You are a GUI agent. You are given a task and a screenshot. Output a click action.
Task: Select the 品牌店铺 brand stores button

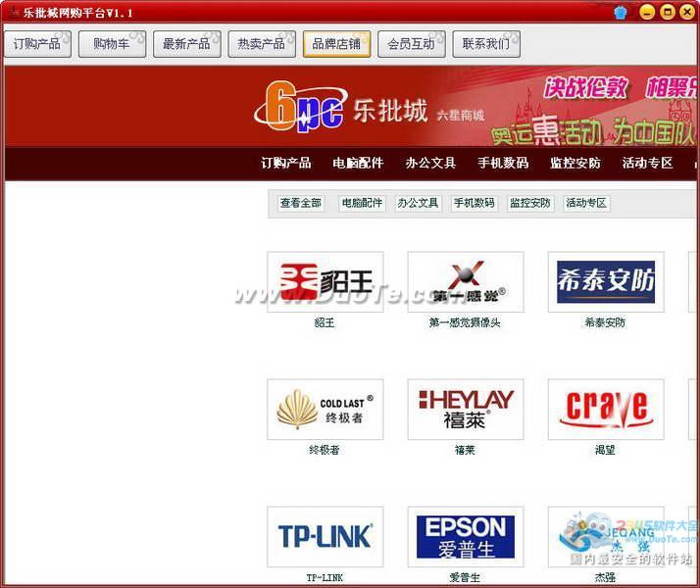point(336,44)
